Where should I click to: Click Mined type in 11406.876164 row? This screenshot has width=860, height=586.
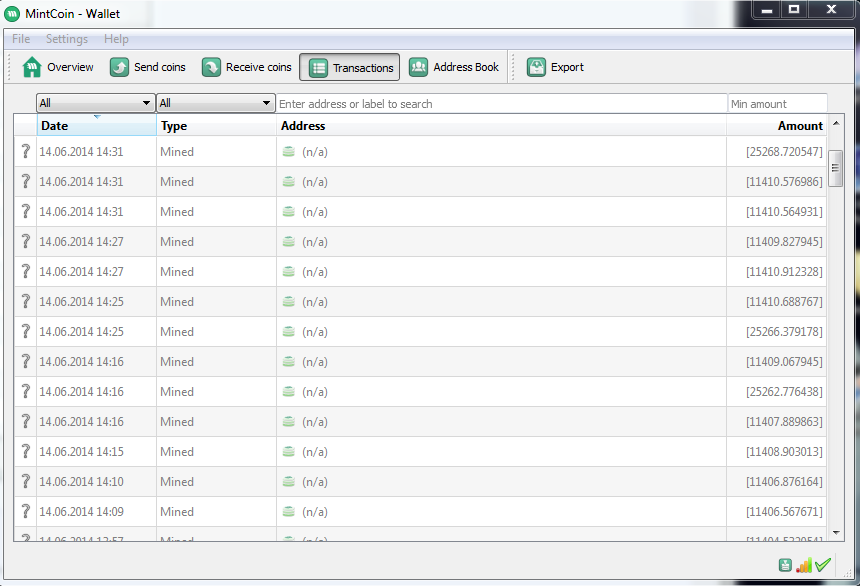click(177, 482)
